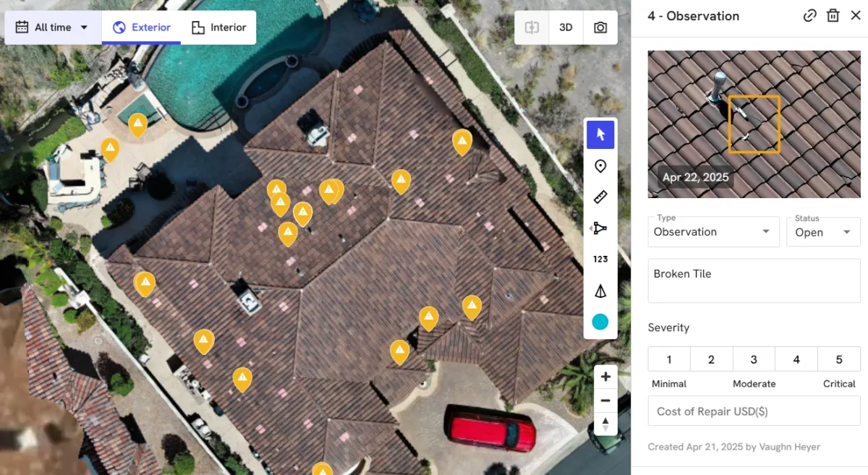Viewport: 868px width, 475px height.
Task: Set severity level to 3
Action: coord(754,359)
